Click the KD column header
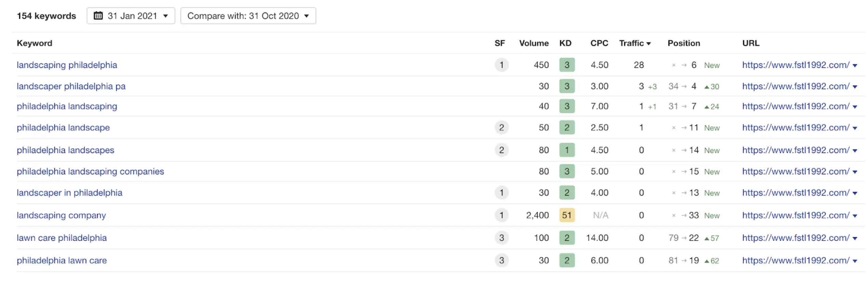 pos(565,43)
